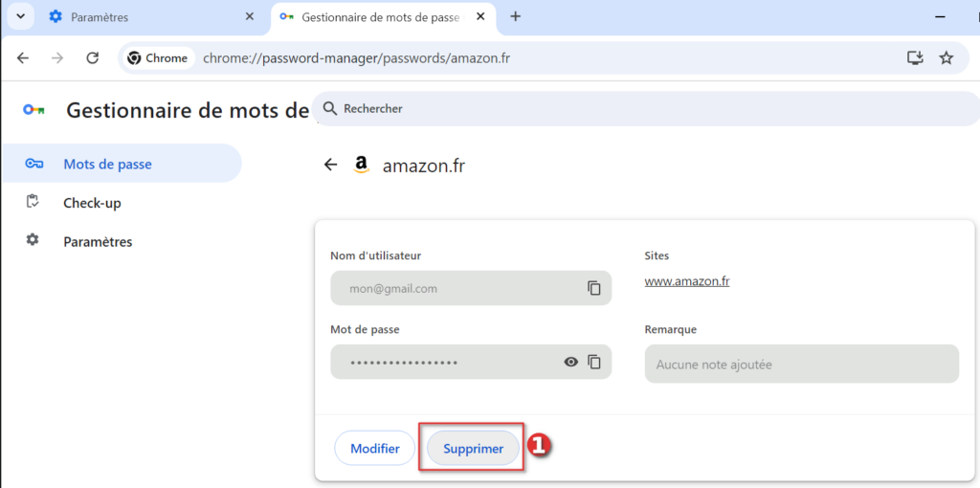Reload the page with the refresh icon
The image size is (980, 488).
coord(93,58)
